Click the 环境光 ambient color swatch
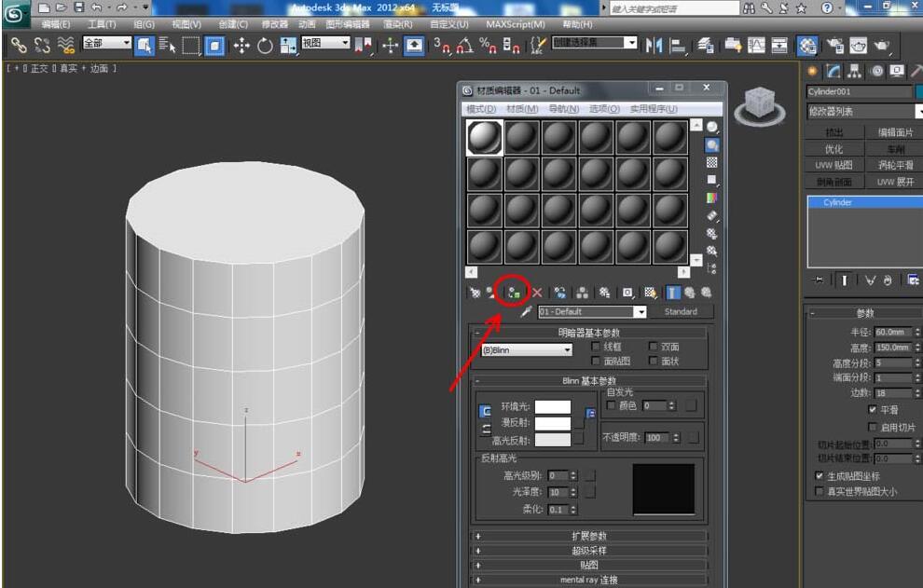Viewport: 923px width, 588px height. coord(552,406)
